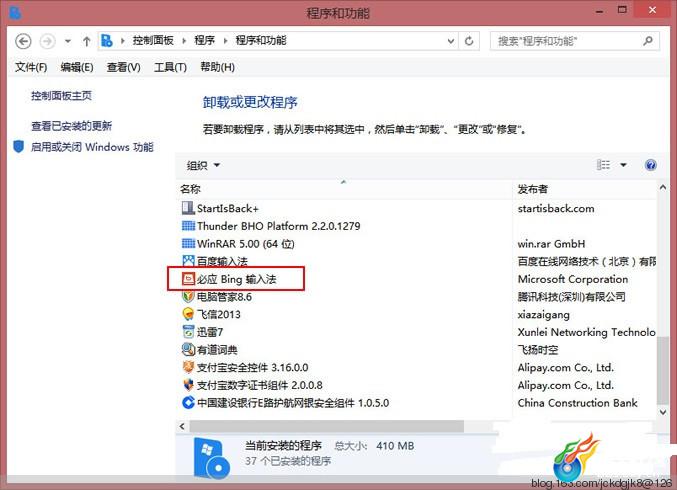Select the 有道词典 entry

217,350
